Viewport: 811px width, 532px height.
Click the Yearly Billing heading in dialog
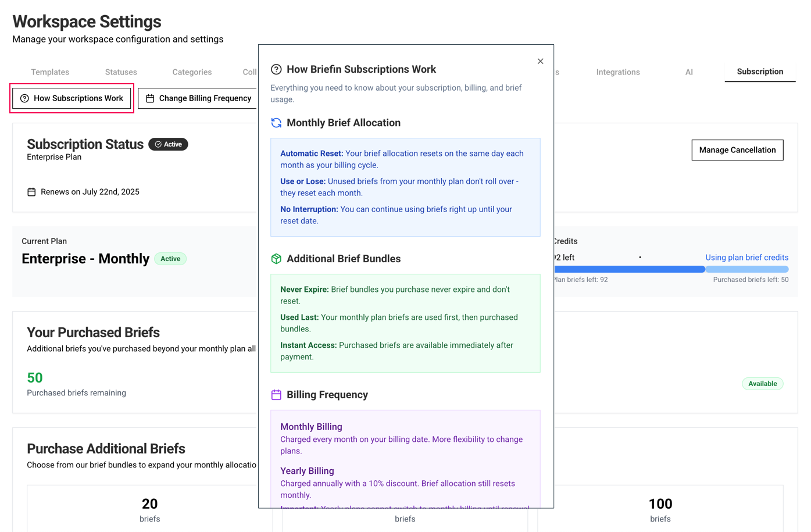click(307, 471)
